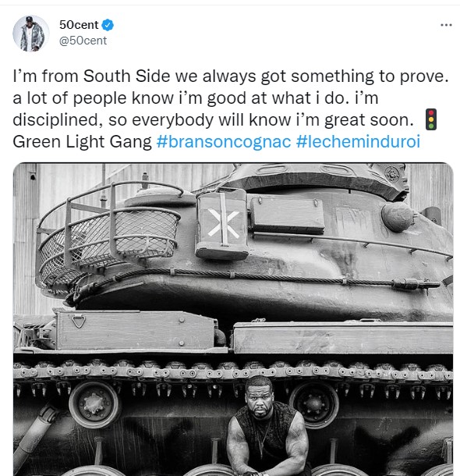Click the white X marking on the tank
This screenshot has height=476, width=460.
point(223,223)
